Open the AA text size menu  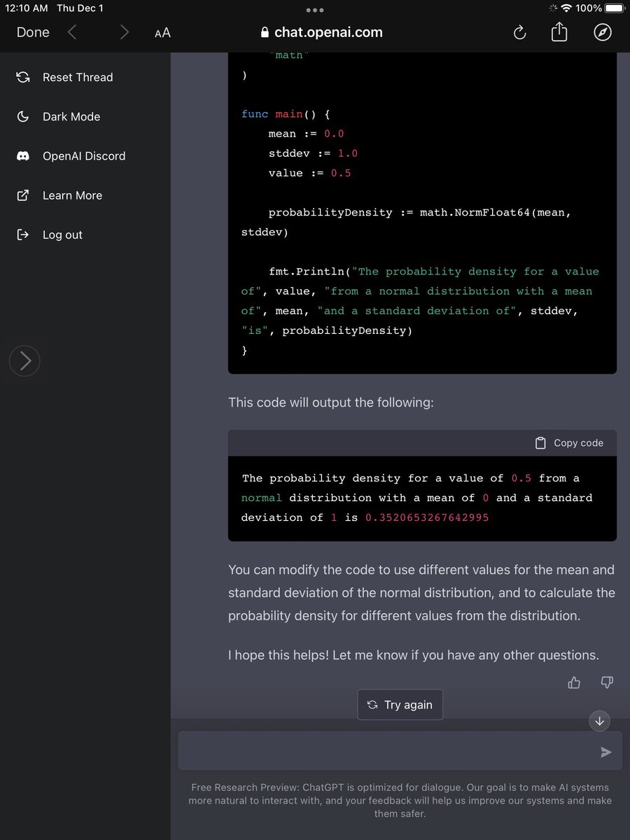(x=162, y=33)
